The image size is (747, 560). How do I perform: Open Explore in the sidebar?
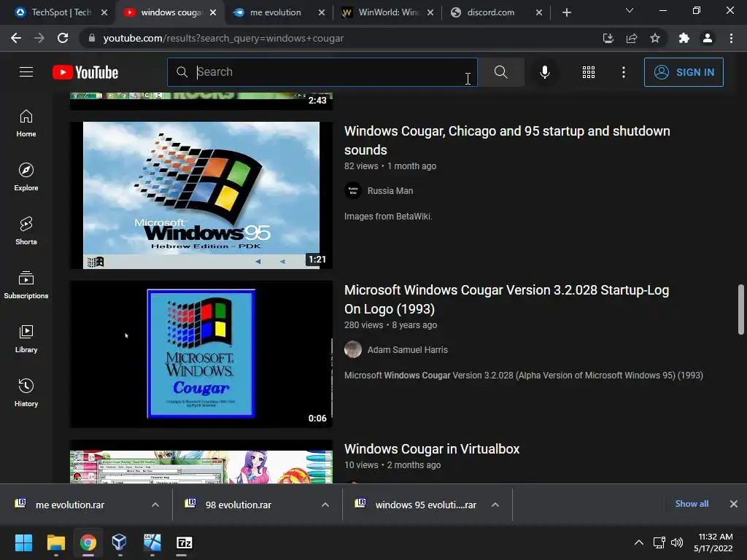coord(26,177)
